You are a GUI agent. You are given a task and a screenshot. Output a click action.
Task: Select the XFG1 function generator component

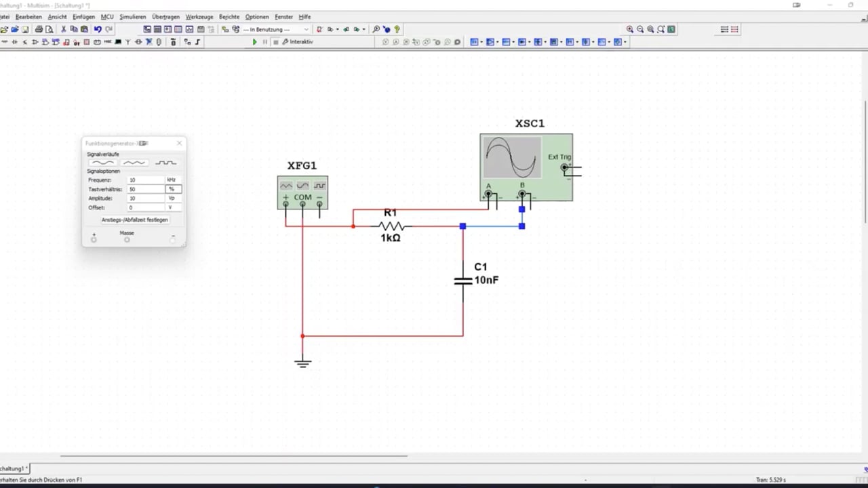[x=302, y=192]
